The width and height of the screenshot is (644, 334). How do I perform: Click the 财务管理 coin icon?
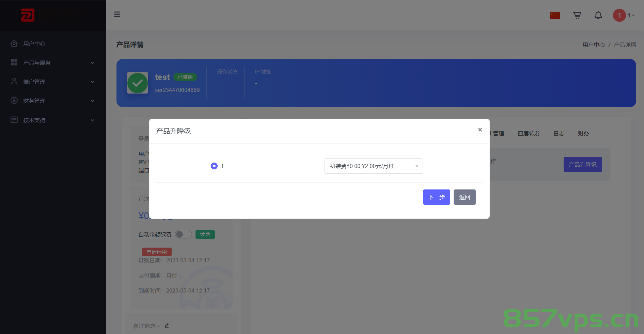pyautogui.click(x=14, y=100)
